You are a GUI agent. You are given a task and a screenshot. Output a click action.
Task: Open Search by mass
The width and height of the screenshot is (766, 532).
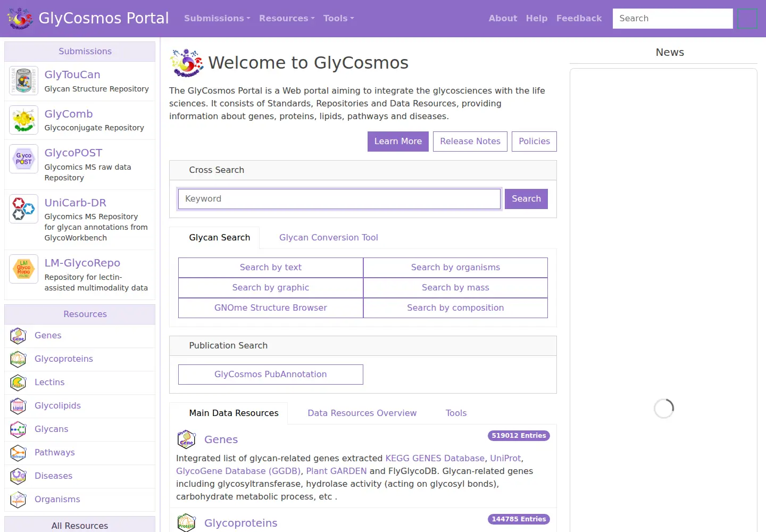[455, 288]
